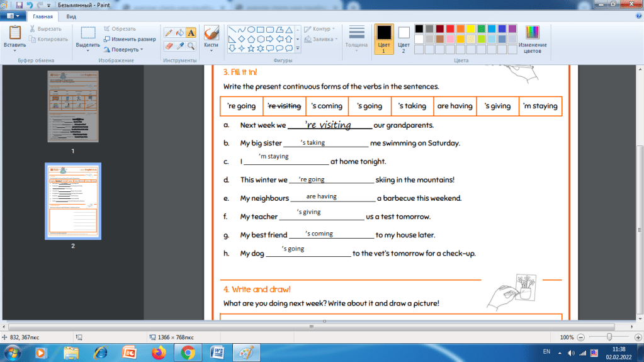Click the Resize (Изменить размер) button
The height and width of the screenshot is (362, 644).
pyautogui.click(x=129, y=39)
